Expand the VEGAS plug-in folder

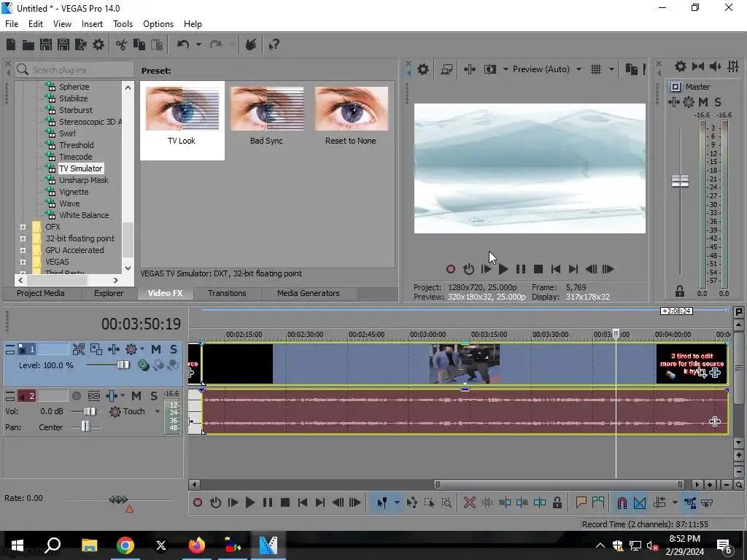click(x=23, y=262)
